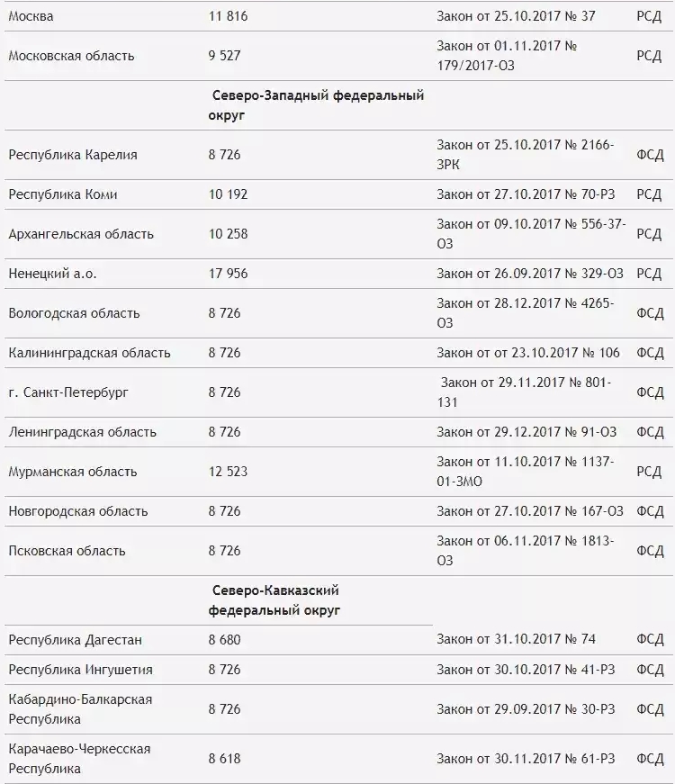
Task: Select the Московская область row name
Action: [x=71, y=56]
